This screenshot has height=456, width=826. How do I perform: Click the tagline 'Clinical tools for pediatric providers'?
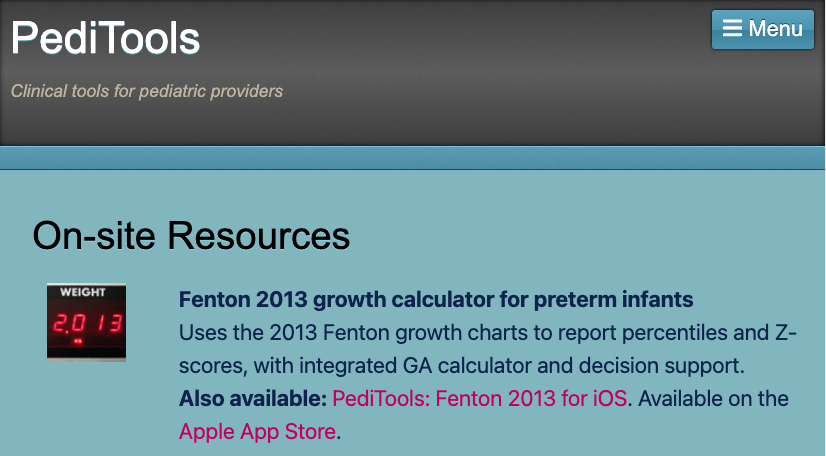pyautogui.click(x=147, y=91)
